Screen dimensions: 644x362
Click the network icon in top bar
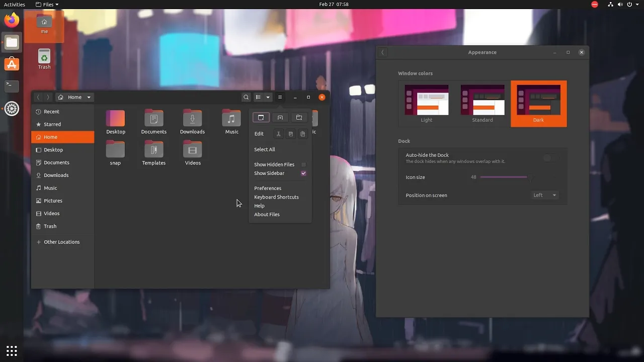coord(611,5)
